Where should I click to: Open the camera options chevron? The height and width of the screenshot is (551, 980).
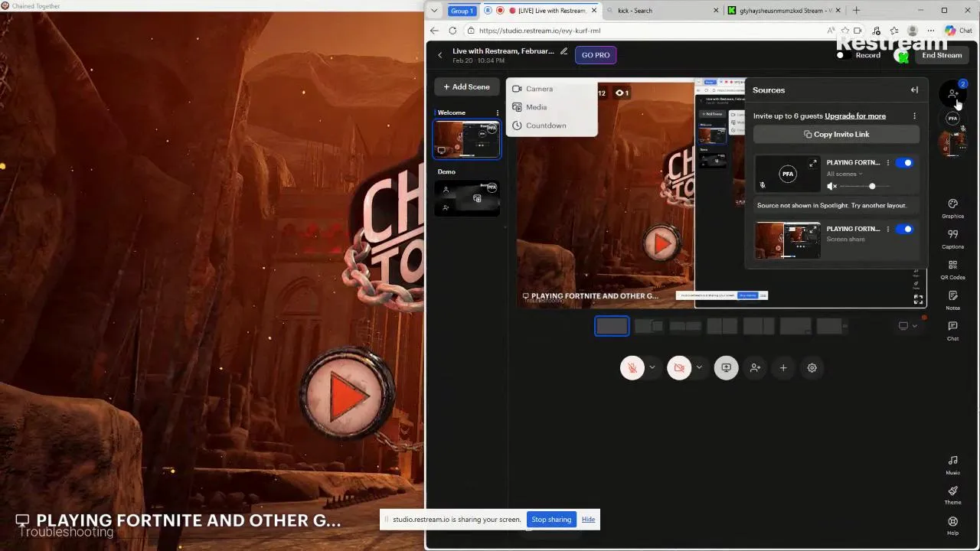tap(699, 368)
